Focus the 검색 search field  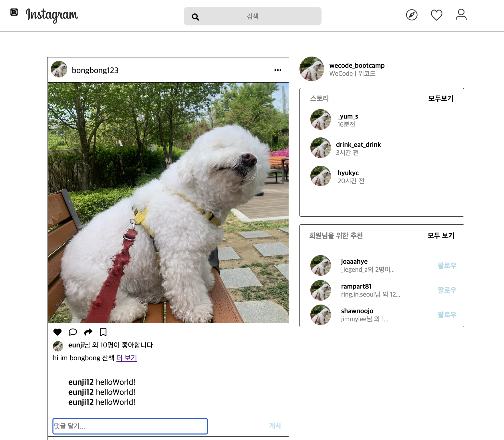click(x=252, y=16)
